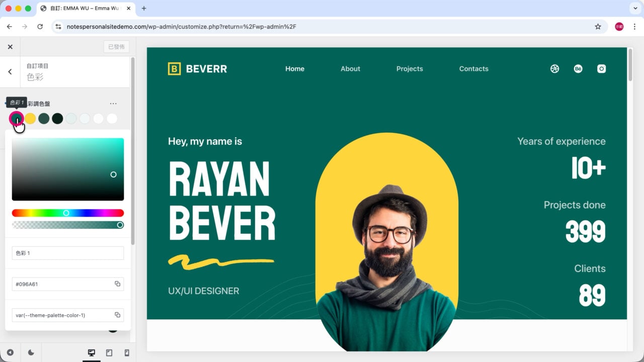Switch to mobile preview device
Viewport: 644px width, 362px height.
(x=127, y=353)
